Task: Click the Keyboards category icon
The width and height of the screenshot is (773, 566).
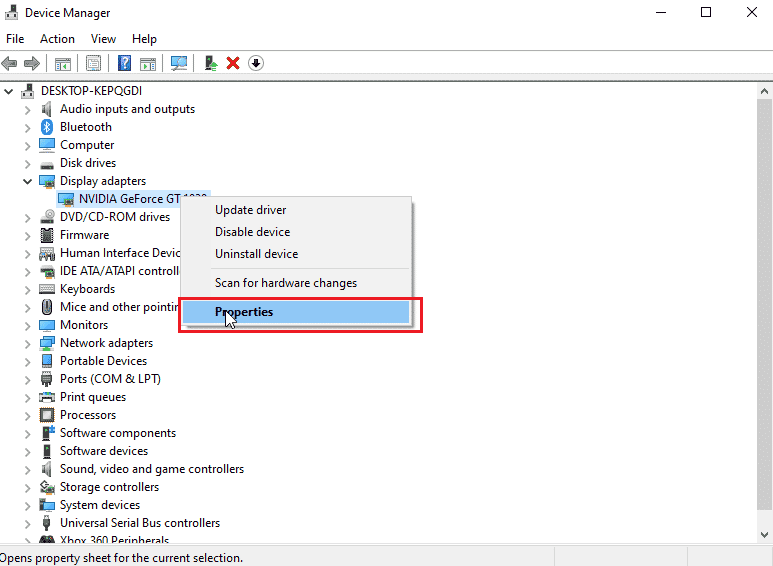Action: click(47, 289)
